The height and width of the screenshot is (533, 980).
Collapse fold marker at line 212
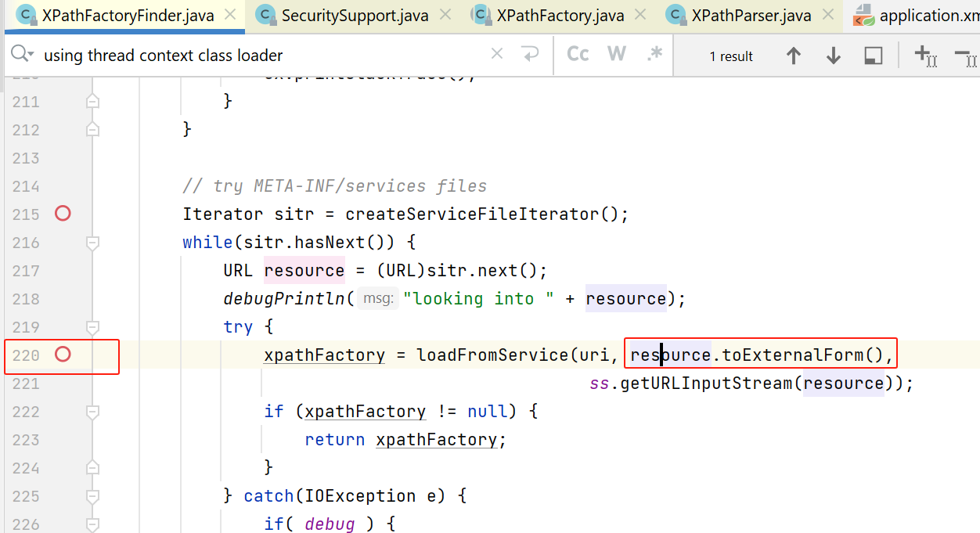(x=92, y=129)
